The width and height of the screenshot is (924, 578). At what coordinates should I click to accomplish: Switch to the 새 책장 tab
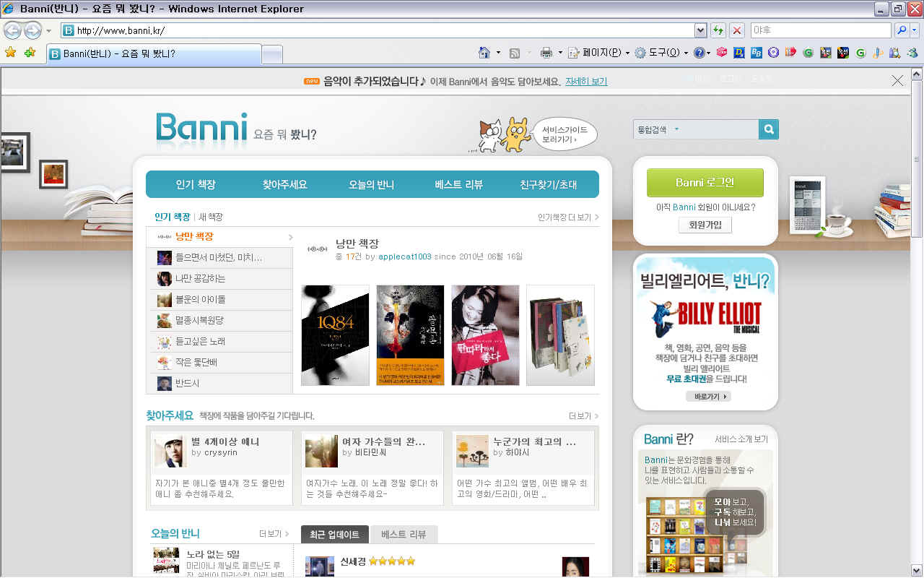tap(211, 217)
